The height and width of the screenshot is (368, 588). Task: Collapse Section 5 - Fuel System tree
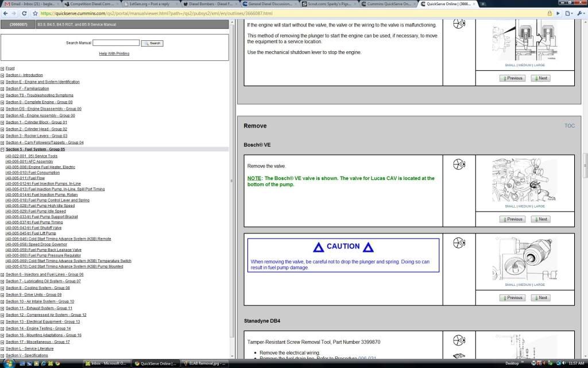click(3, 149)
